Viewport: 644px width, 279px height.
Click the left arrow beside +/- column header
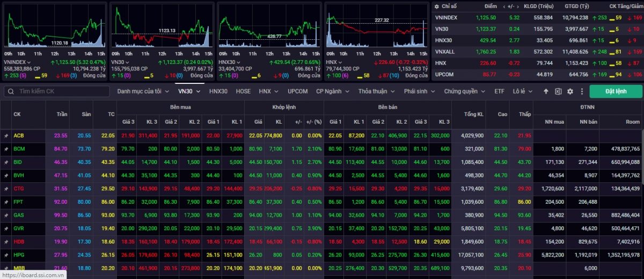[x=503, y=6]
